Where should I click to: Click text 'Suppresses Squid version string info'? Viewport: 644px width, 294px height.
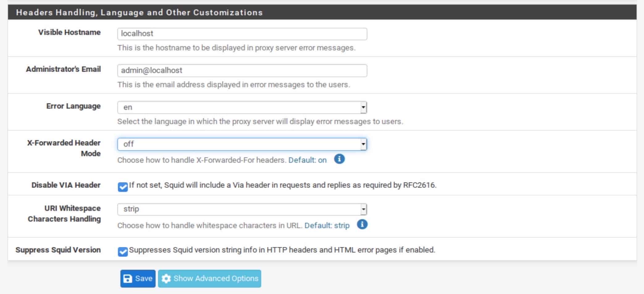tap(282, 250)
